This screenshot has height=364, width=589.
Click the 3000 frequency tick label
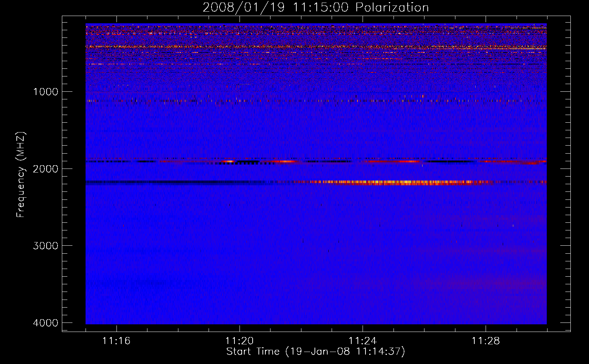pyautogui.click(x=46, y=246)
